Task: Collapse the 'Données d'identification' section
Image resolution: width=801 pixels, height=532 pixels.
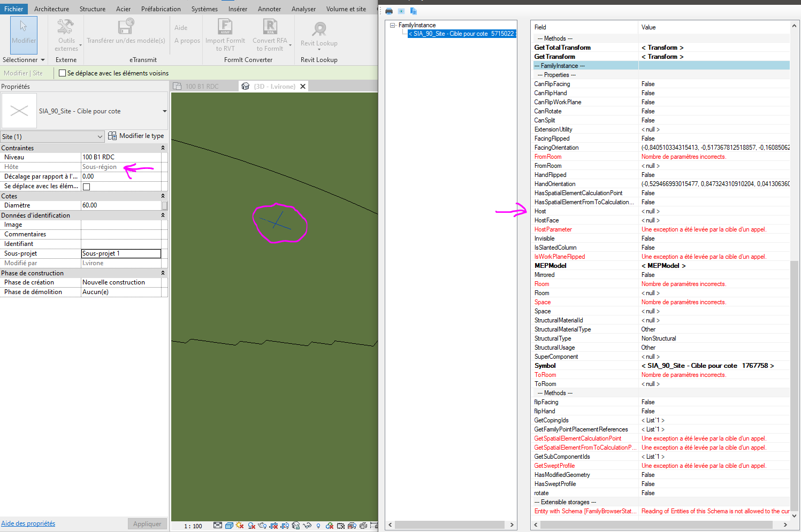Action: pos(162,215)
